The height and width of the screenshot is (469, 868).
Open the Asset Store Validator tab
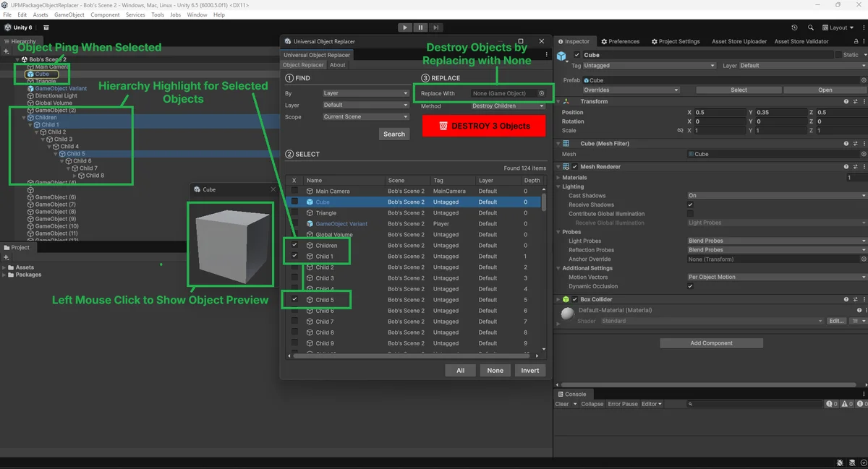801,41
